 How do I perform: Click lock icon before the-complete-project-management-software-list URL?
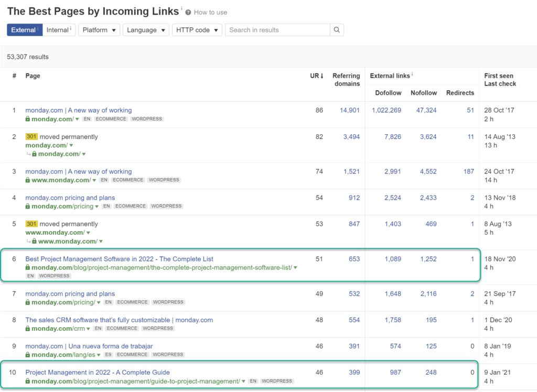point(28,267)
